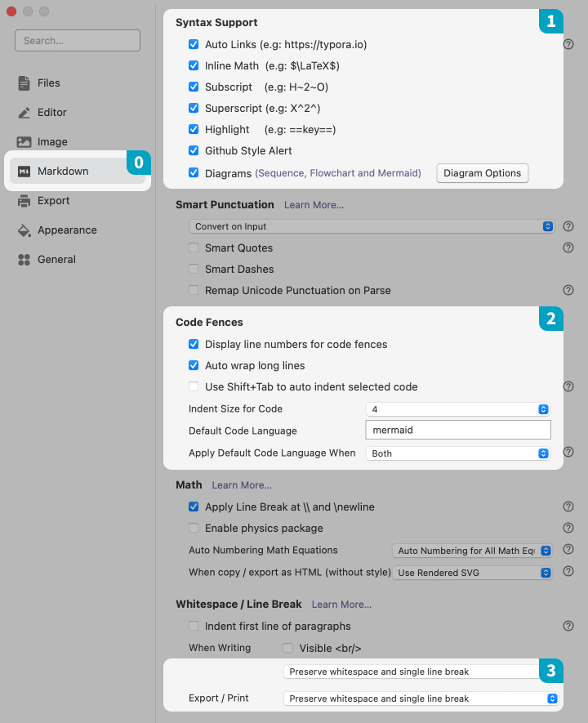Screen dimensions: 588x723
Task: Click the Appearance paint bucket icon
Action: pyautogui.click(x=24, y=230)
